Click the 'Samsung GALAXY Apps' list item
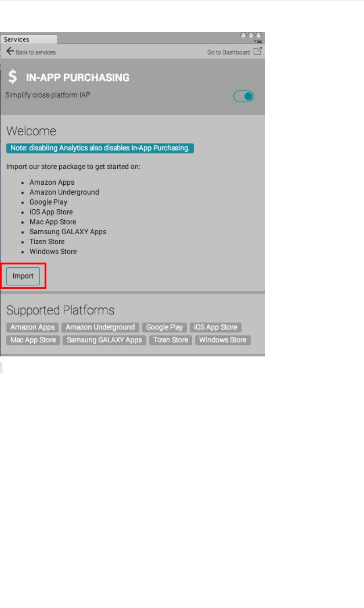364x608 pixels. tap(68, 232)
